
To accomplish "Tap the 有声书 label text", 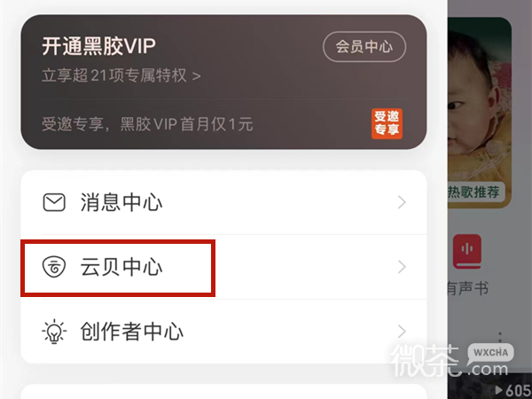I will click(x=468, y=289).
